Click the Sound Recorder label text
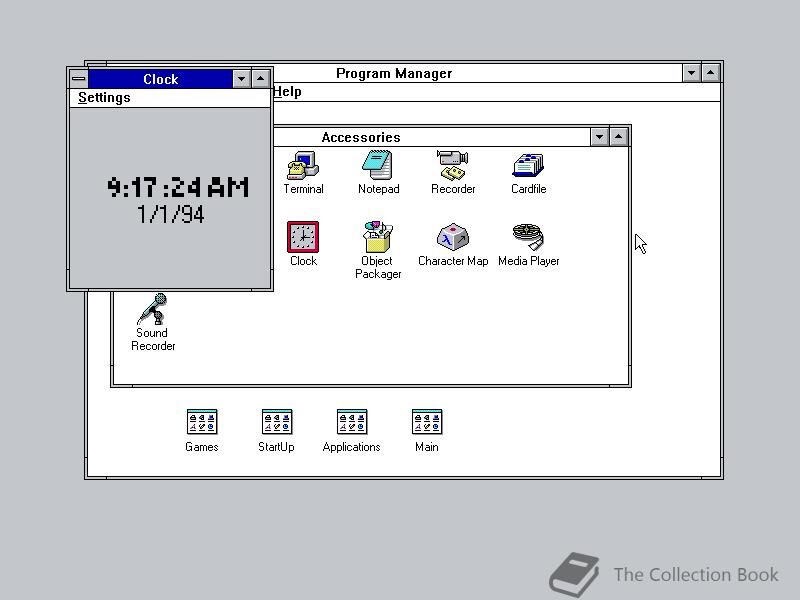This screenshot has width=800, height=600. (x=153, y=339)
